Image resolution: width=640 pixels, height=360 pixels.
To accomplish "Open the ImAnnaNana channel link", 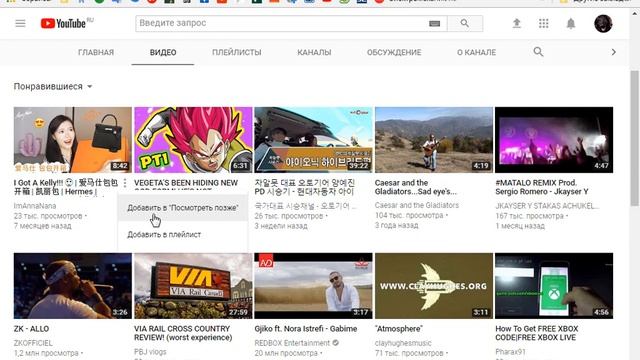I will click(35, 206).
